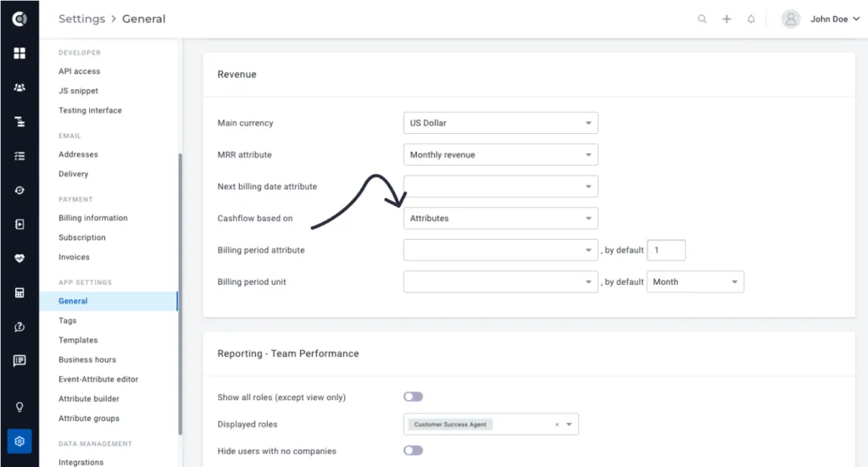Open the tasks checklist icon
This screenshot has width=868, height=467.
(x=19, y=156)
